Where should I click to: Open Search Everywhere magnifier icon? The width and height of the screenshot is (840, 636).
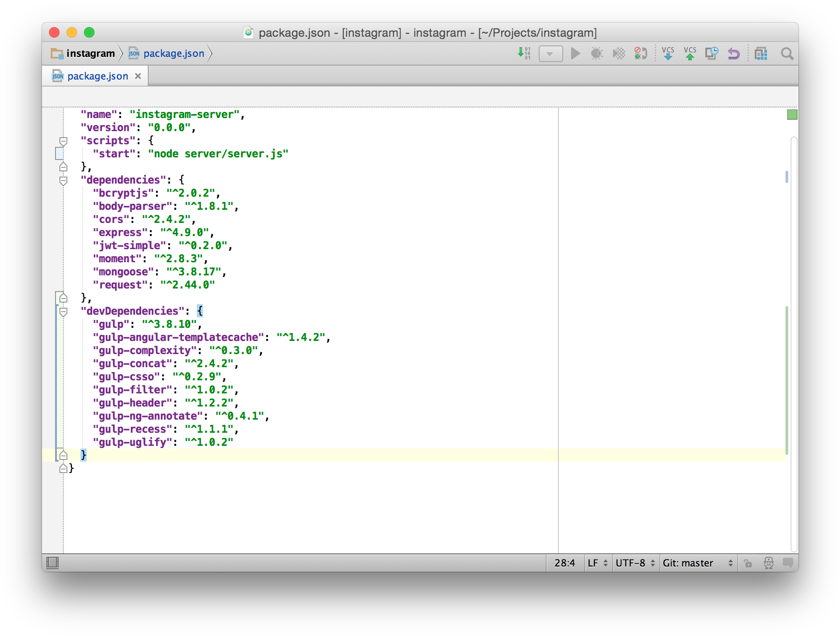point(787,53)
